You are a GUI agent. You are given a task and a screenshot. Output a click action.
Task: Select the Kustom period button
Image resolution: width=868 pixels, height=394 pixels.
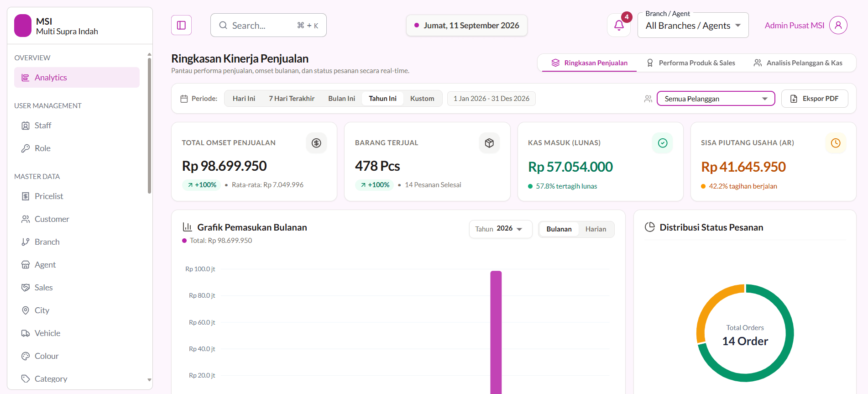coord(422,99)
